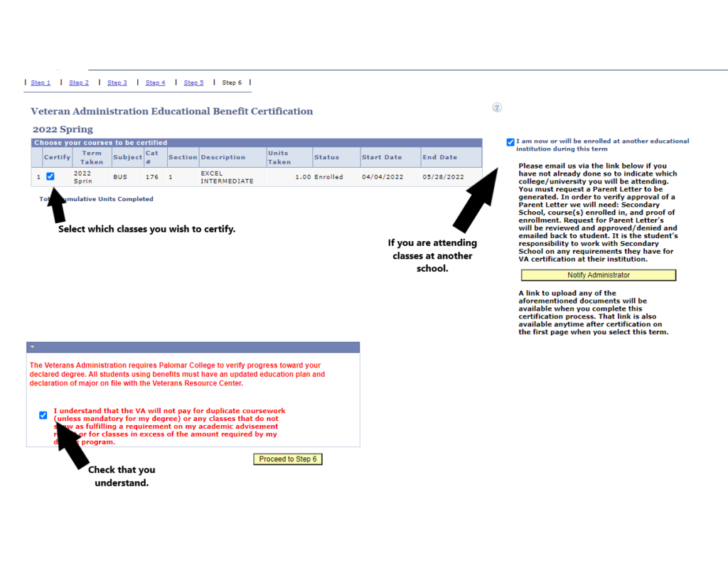728x583 pixels.
Task: Click the End Date column header
Action: coord(439,157)
